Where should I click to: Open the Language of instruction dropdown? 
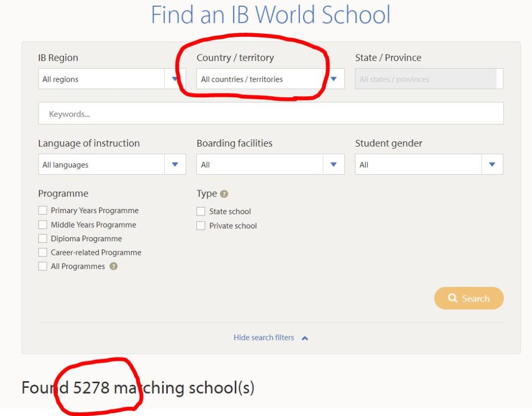(112, 164)
